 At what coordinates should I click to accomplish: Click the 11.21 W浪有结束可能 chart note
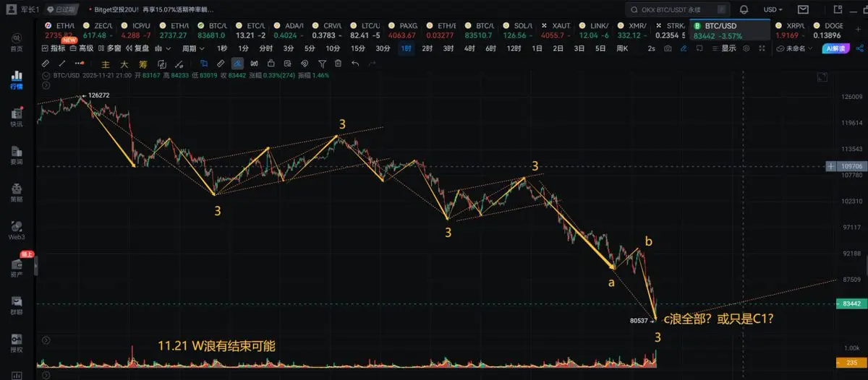click(216, 345)
